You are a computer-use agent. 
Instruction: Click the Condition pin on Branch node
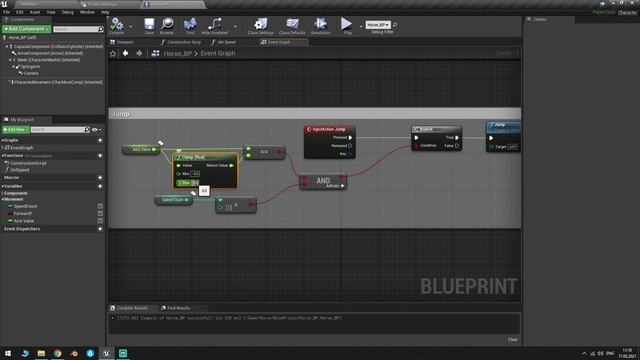coord(416,146)
